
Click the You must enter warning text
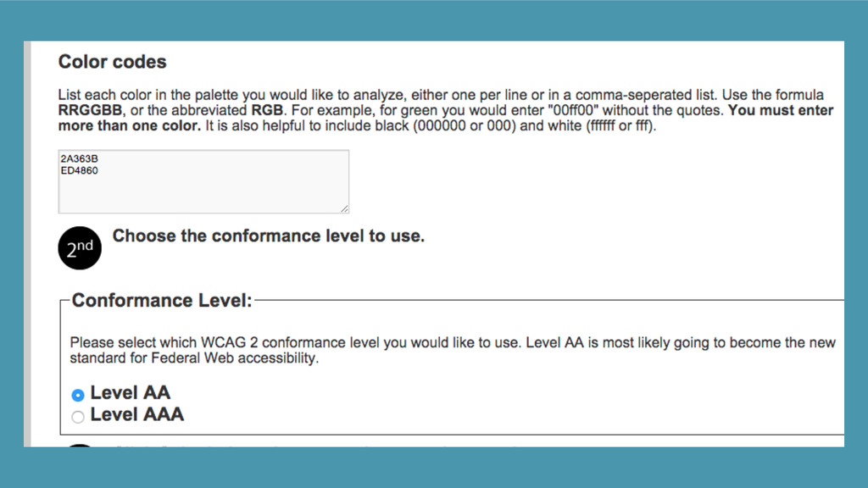(781, 110)
